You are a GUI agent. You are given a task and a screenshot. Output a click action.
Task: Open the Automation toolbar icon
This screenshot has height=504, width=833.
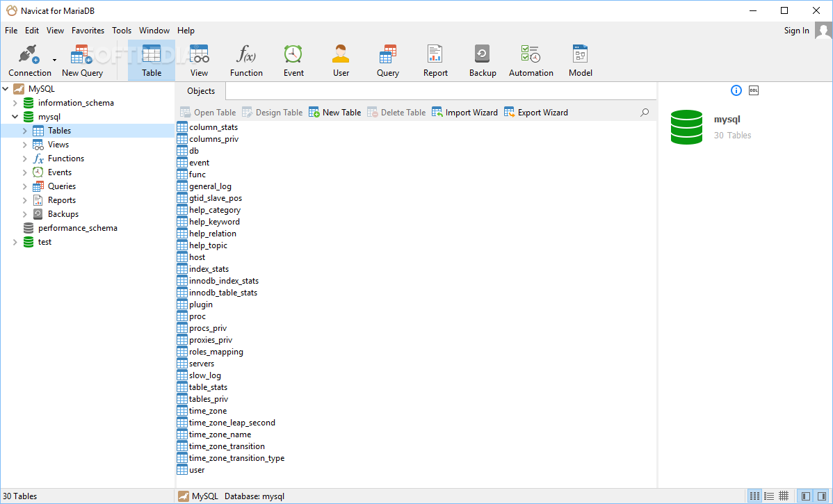531,60
